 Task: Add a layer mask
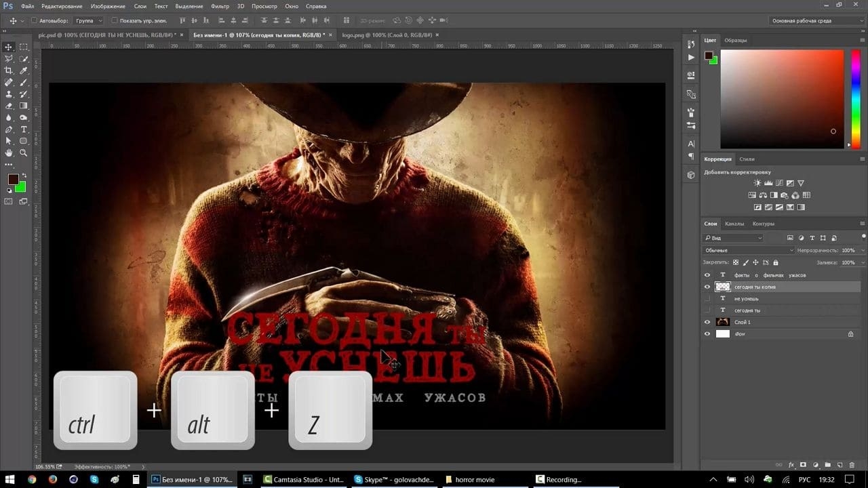point(804,465)
